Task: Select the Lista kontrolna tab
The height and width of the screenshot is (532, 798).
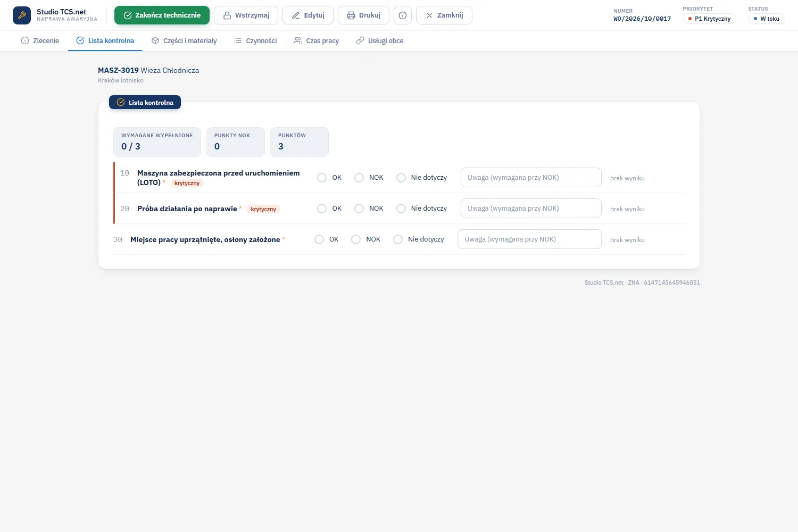Action: point(105,41)
